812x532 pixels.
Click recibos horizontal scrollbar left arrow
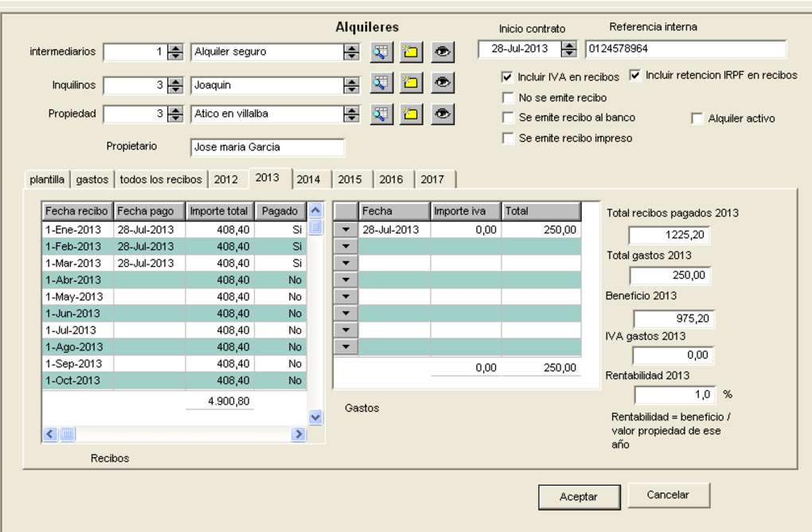[x=50, y=434]
